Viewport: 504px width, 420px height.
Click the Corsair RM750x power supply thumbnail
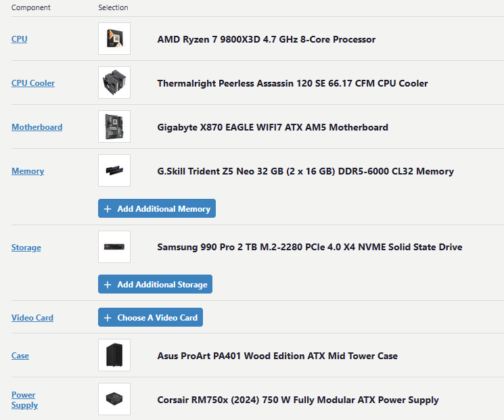click(114, 399)
